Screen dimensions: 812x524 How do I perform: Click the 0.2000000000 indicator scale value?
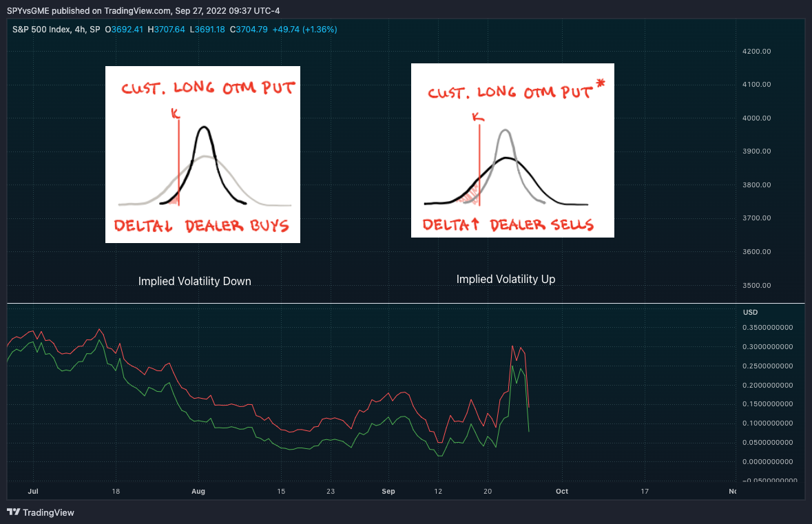[x=767, y=385]
